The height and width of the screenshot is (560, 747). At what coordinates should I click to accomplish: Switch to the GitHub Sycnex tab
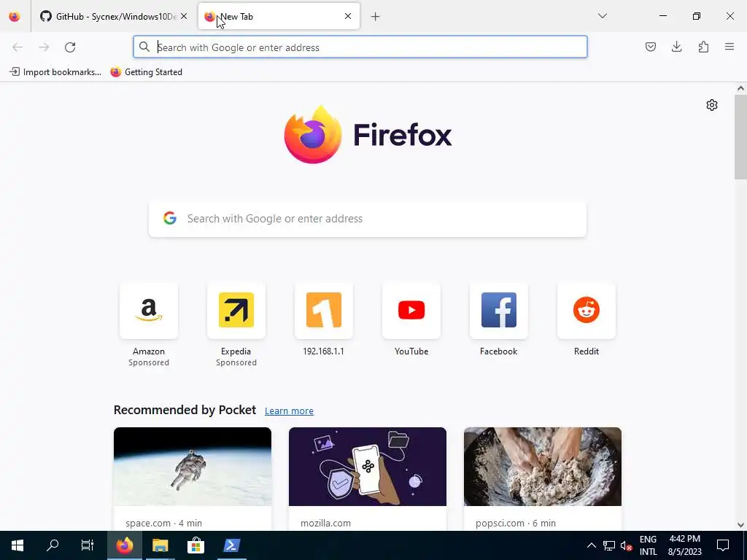click(x=113, y=16)
